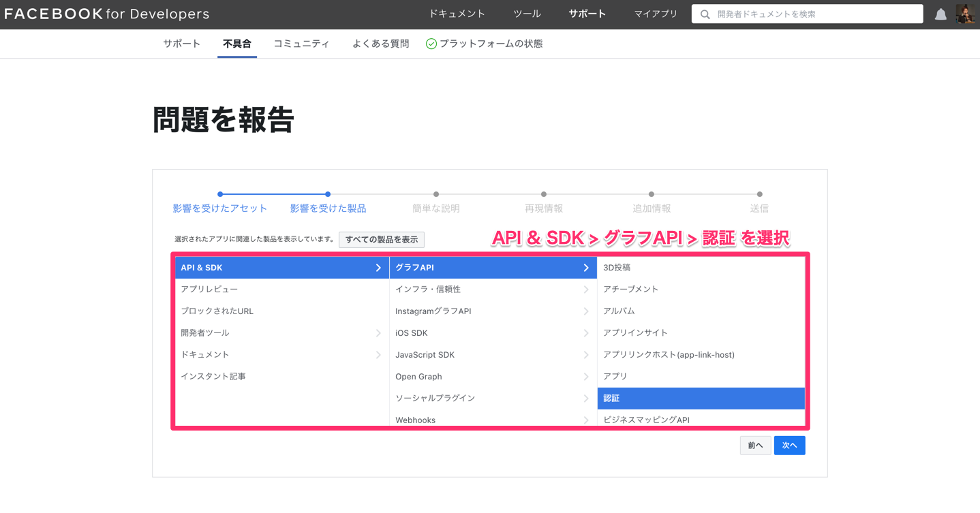This screenshot has width=980, height=513.
Task: Choose アプリインサイト topic
Action: [701, 333]
